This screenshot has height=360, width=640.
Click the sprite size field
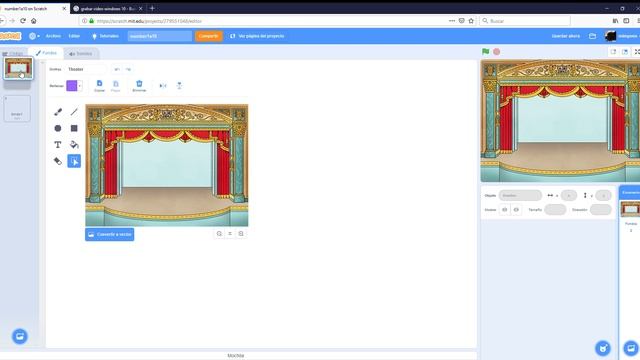[555, 209]
